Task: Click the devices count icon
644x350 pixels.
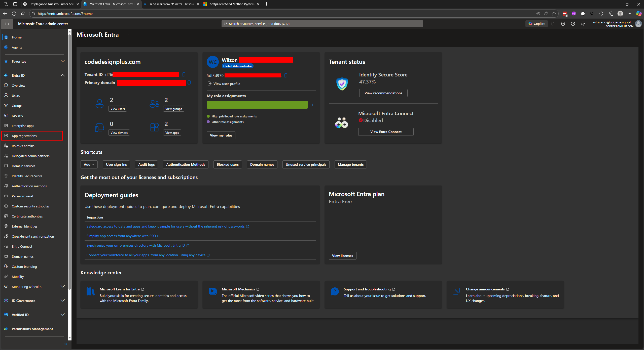Action: pyautogui.click(x=99, y=127)
